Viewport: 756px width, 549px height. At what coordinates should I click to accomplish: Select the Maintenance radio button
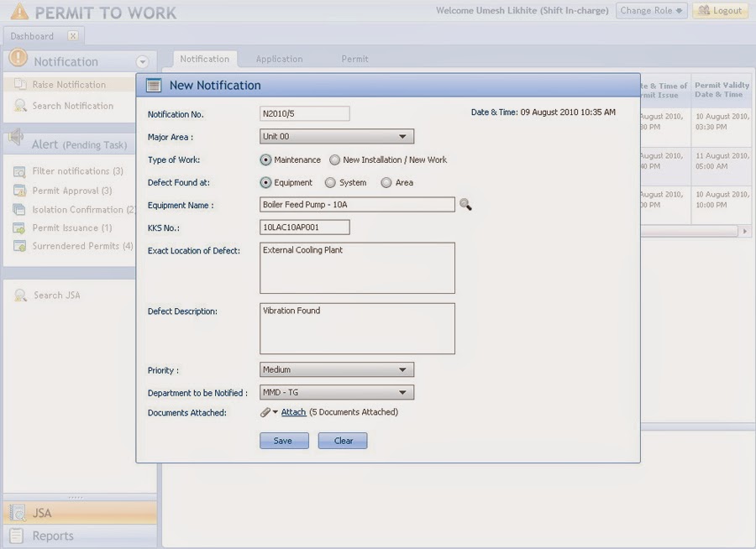[x=264, y=159]
